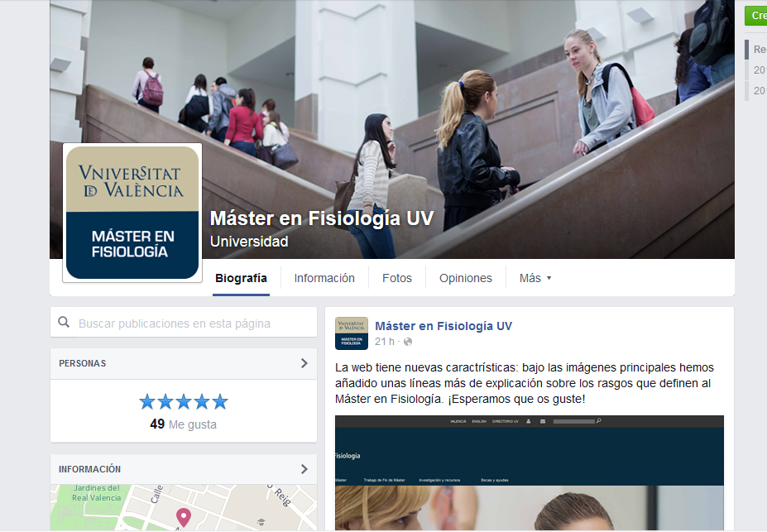Viewport: 767px width, 532px height.
Task: Open the Más dropdown menu
Action: tap(535, 278)
